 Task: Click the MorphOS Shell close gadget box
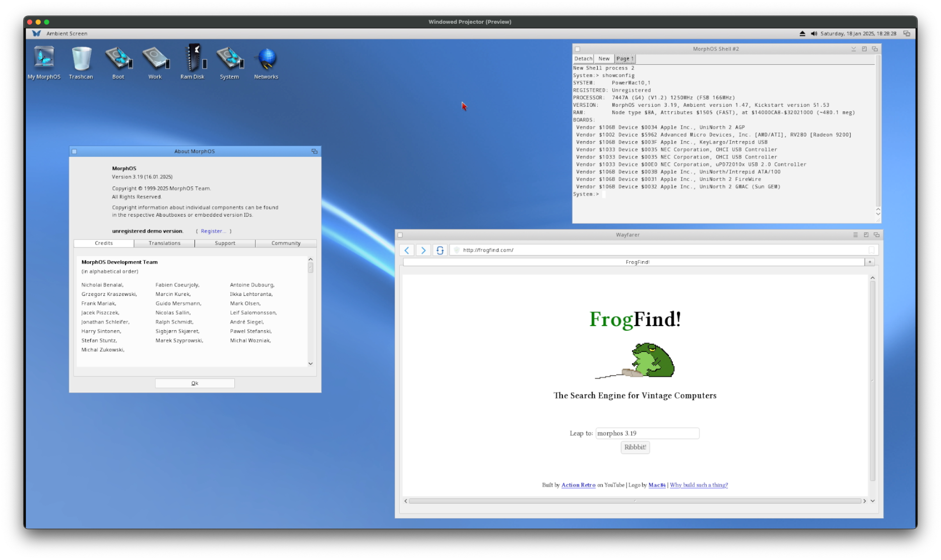click(x=578, y=49)
